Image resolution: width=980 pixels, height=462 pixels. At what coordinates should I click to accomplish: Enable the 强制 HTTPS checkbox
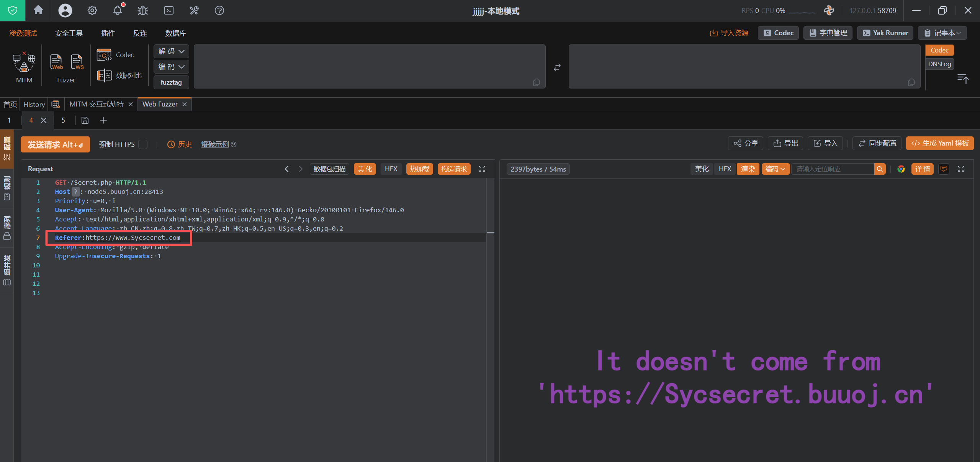pyautogui.click(x=143, y=144)
